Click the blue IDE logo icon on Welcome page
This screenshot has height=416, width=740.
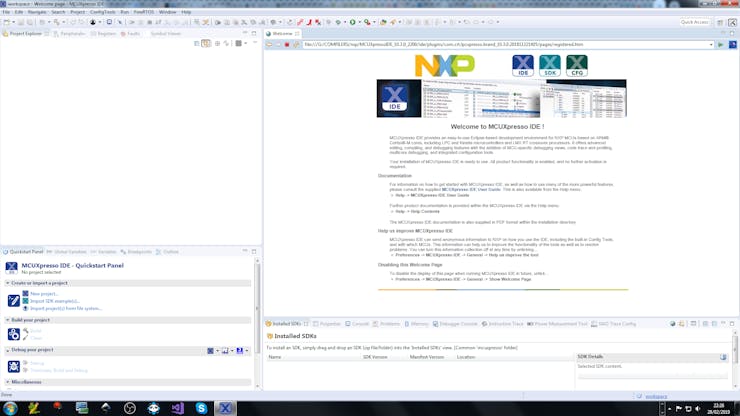pos(523,66)
